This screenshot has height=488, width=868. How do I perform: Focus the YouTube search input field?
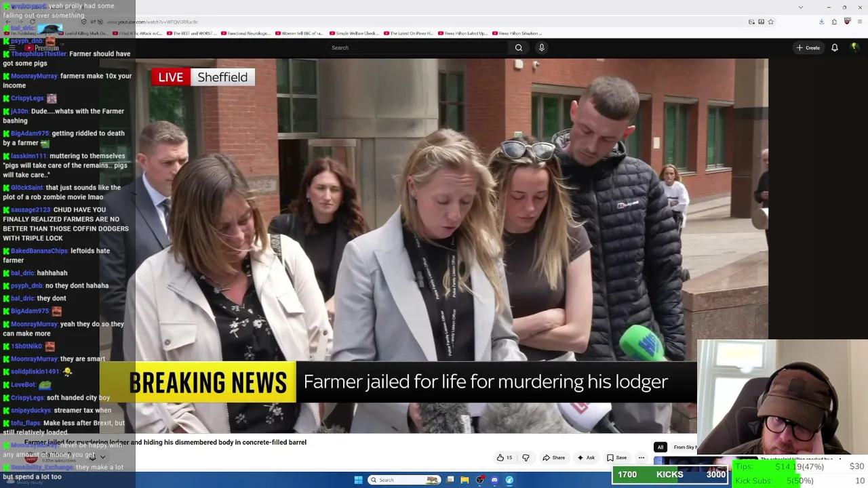tap(417, 47)
